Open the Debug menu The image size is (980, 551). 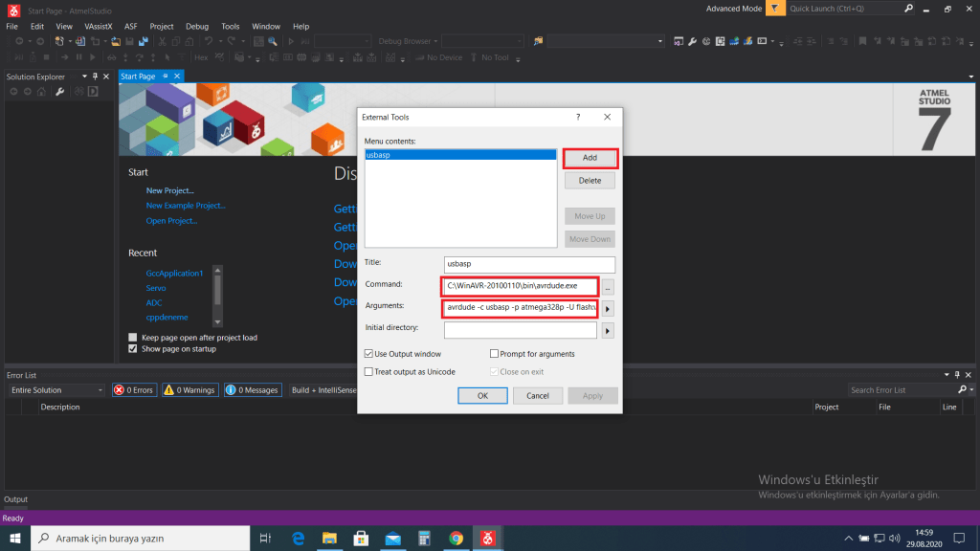click(x=196, y=27)
